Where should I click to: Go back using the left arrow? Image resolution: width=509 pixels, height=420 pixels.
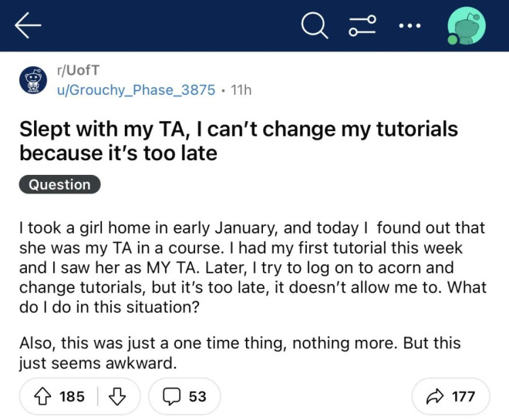click(x=28, y=26)
